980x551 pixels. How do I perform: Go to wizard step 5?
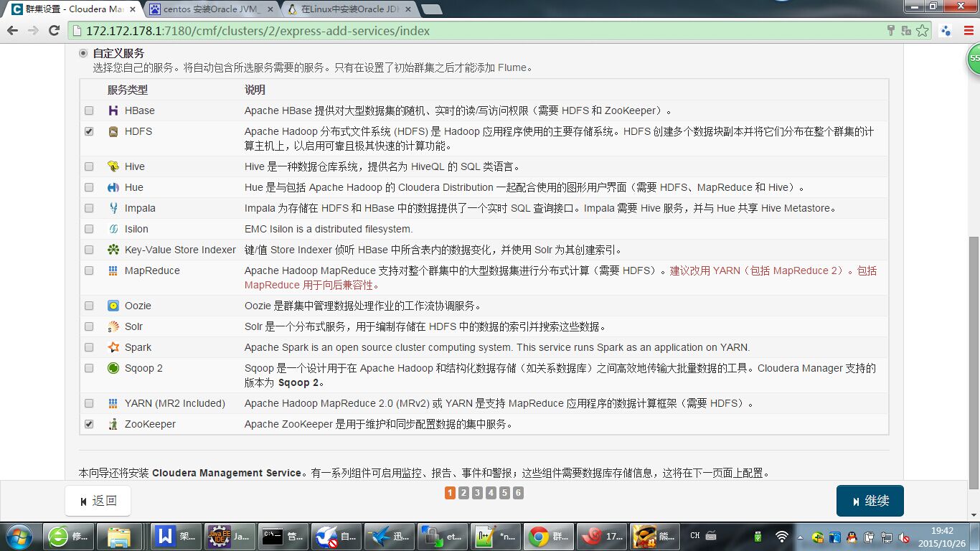(x=504, y=493)
